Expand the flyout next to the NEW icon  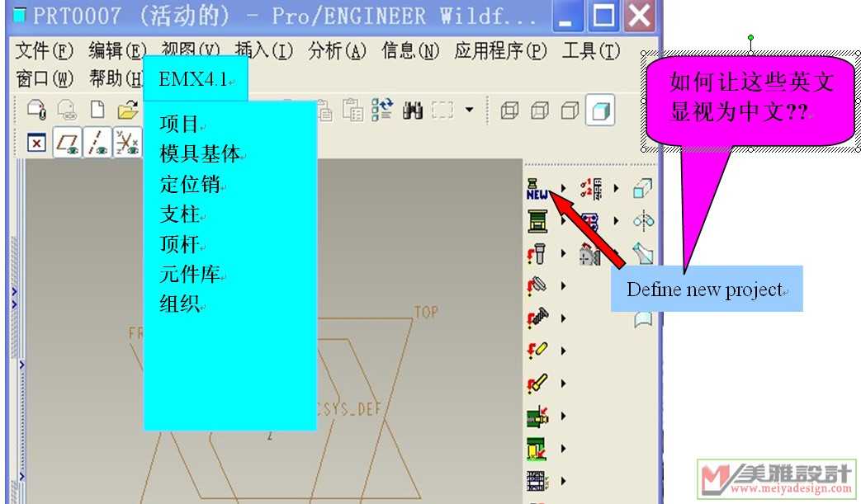[563, 189]
